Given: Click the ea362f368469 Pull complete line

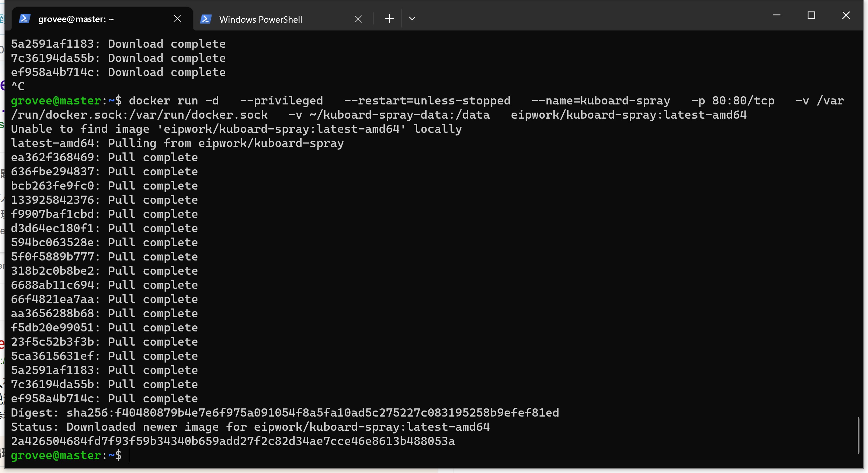Looking at the screenshot, I should 104,157.
